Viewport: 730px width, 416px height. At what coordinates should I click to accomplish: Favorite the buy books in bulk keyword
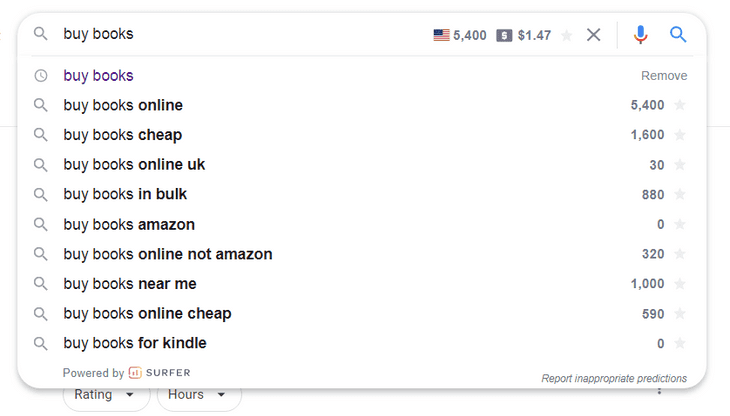(680, 195)
